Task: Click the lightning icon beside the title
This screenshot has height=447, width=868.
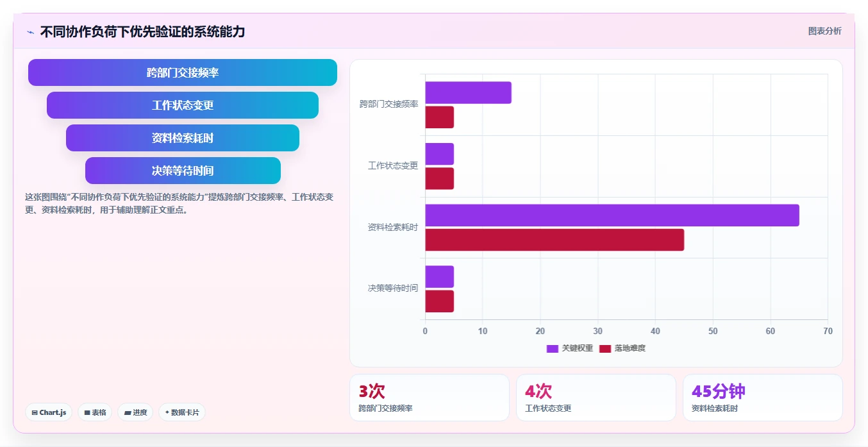Action: pyautogui.click(x=30, y=32)
